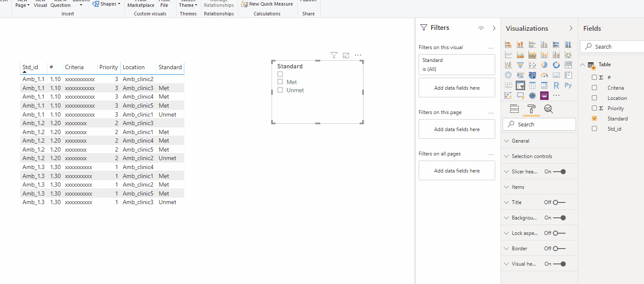
Task: Collapse the Visualizations pane chevron
Action: [x=571, y=28]
